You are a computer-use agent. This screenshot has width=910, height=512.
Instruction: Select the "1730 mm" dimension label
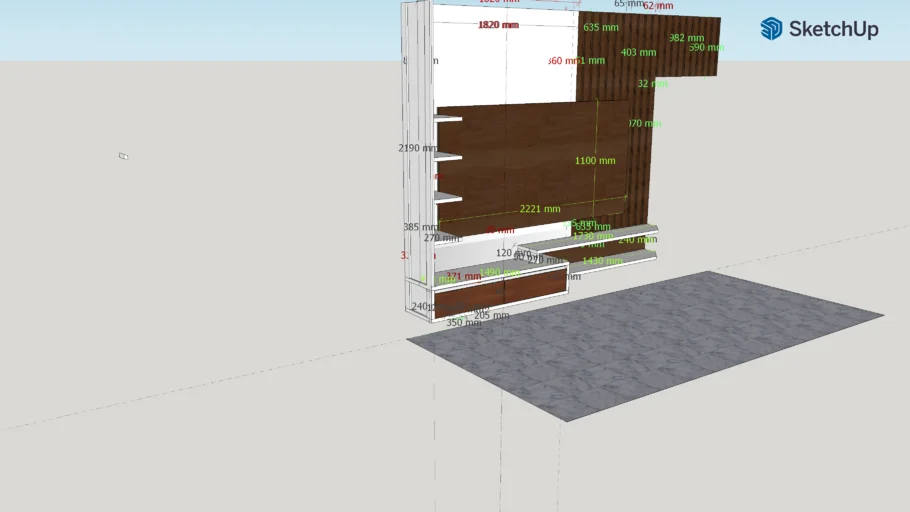click(x=592, y=236)
